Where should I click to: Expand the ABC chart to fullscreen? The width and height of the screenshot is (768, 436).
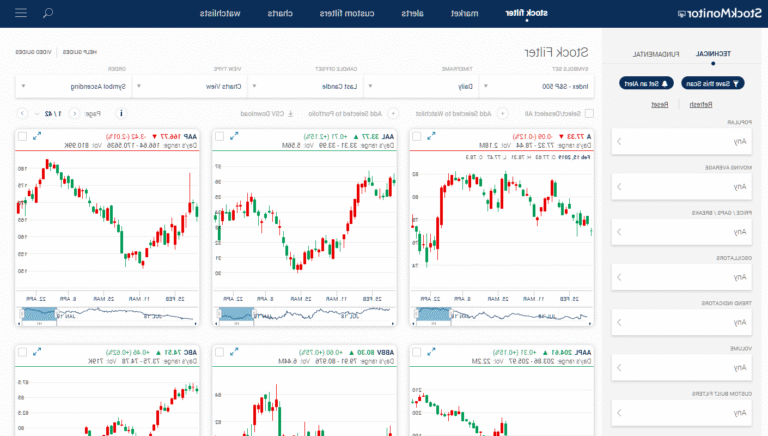click(x=37, y=351)
